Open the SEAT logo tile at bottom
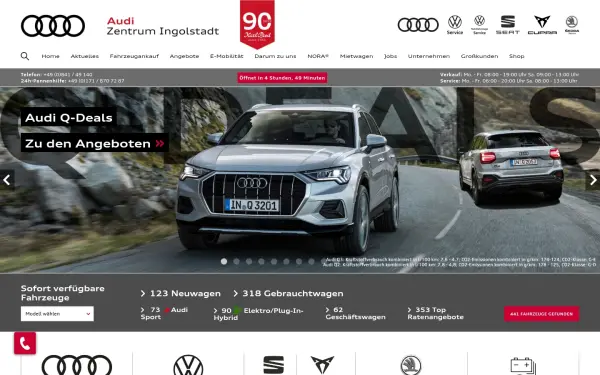600x375 pixels. tap(274, 365)
